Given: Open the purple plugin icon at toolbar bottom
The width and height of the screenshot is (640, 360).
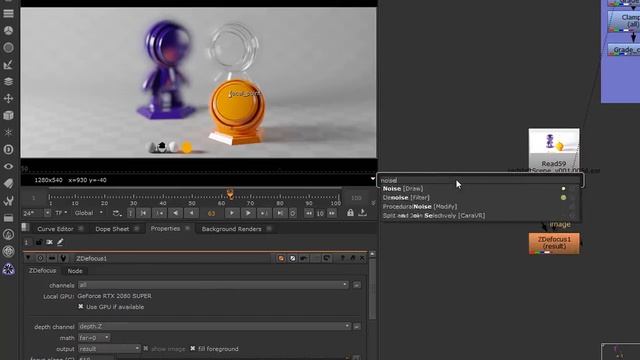Looking at the screenshot, I should pyautogui.click(x=8, y=269).
